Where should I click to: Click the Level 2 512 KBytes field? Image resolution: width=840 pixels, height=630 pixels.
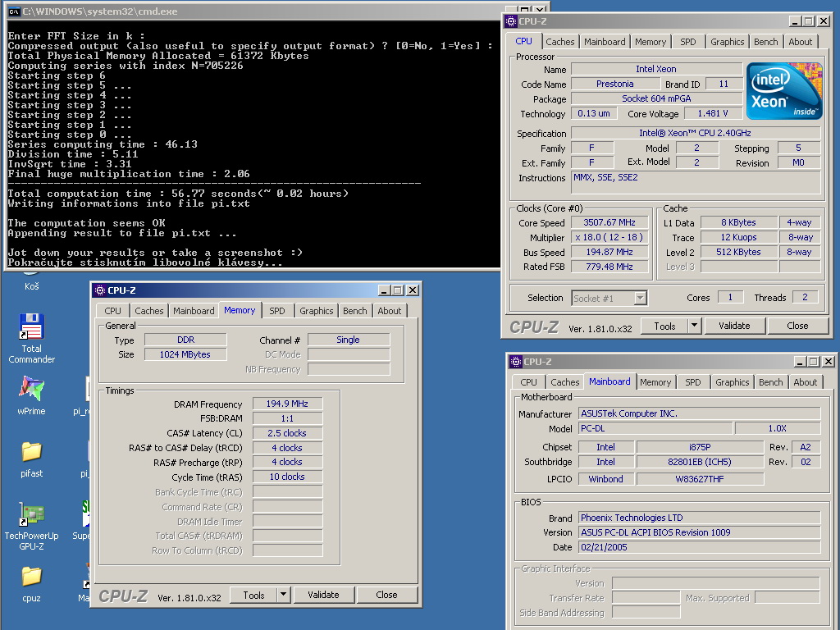click(x=739, y=252)
